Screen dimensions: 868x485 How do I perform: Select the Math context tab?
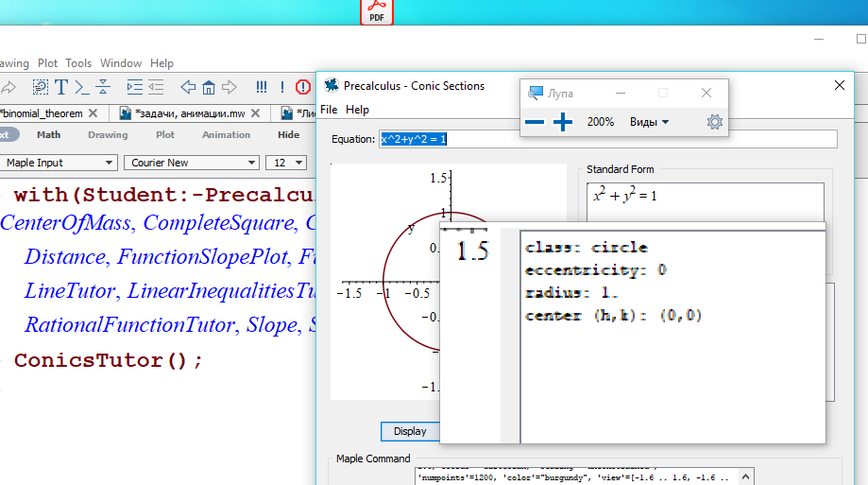pyautogui.click(x=49, y=134)
